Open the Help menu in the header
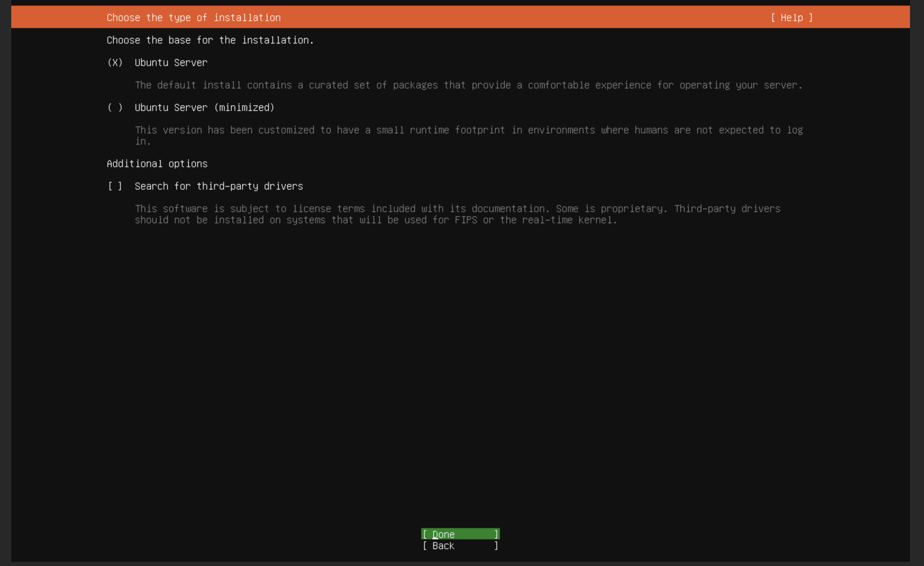Screen dimensions: 924x566 [x=792, y=18]
